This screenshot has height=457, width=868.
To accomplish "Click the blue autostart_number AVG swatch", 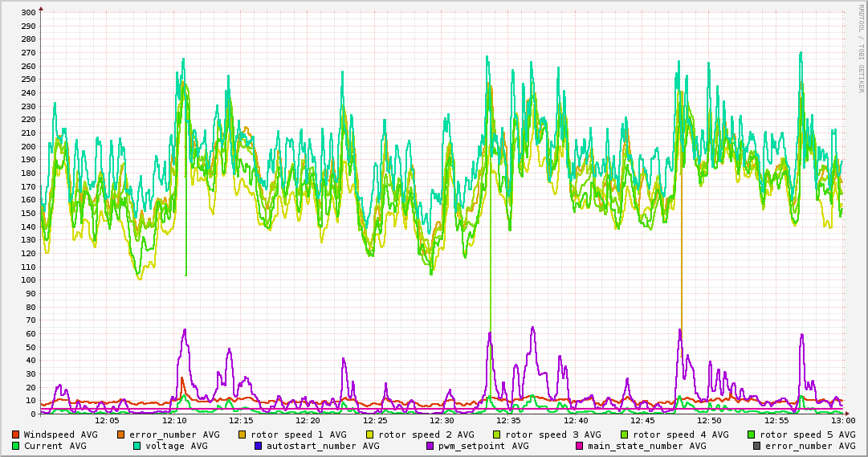I will pyautogui.click(x=259, y=446).
